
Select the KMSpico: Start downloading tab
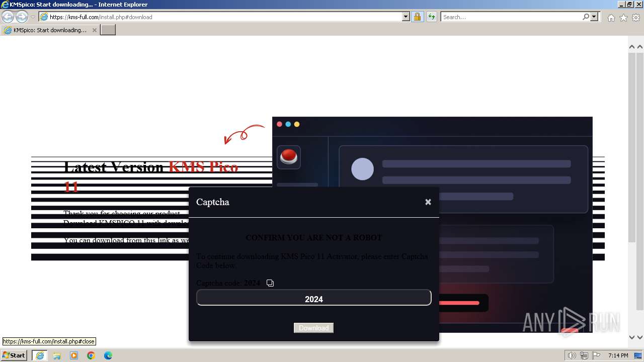tap(50, 30)
